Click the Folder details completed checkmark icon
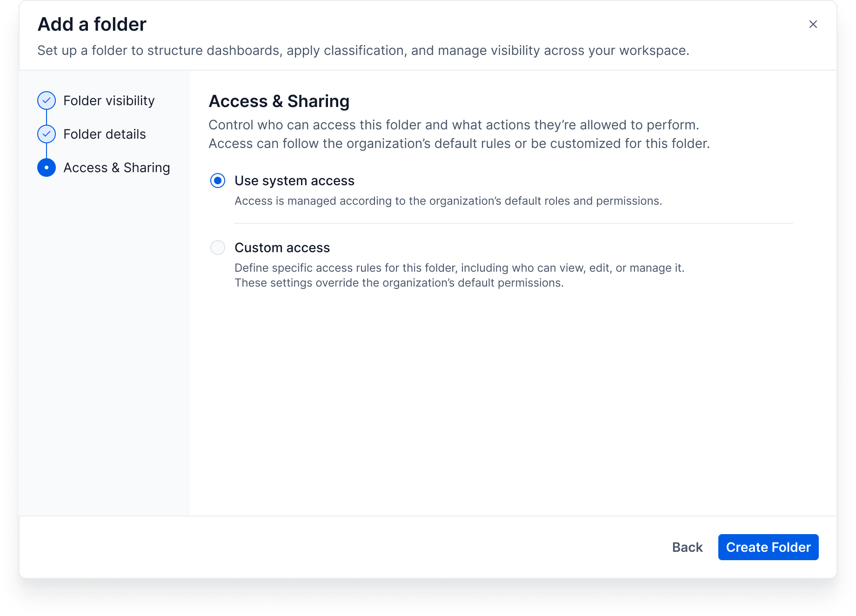 point(47,134)
